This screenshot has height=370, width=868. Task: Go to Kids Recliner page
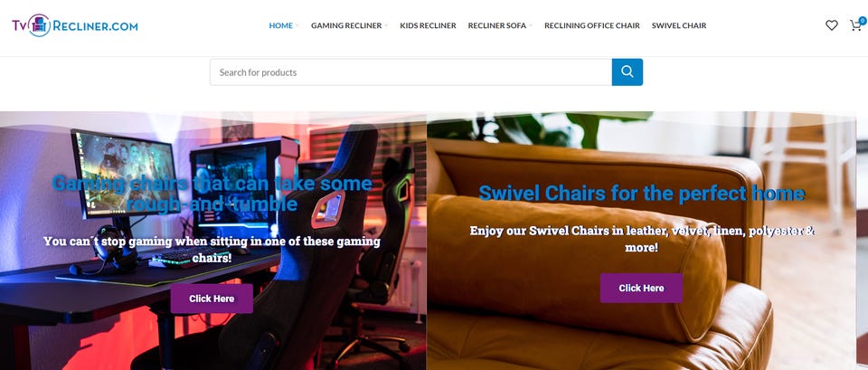click(428, 25)
